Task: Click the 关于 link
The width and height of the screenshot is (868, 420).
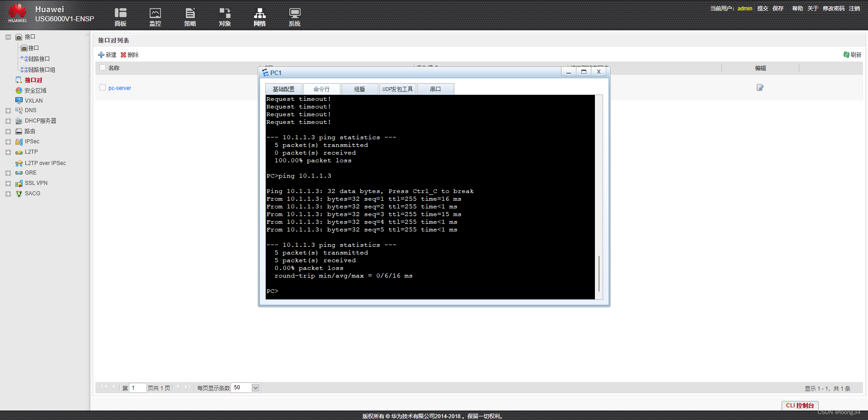Action: click(813, 9)
